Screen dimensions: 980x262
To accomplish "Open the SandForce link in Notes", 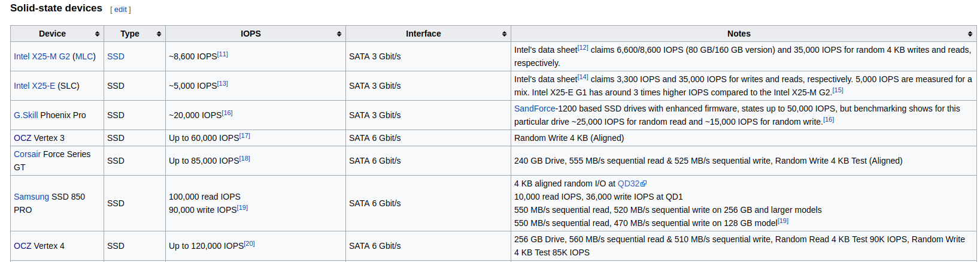I will pyautogui.click(x=535, y=109).
